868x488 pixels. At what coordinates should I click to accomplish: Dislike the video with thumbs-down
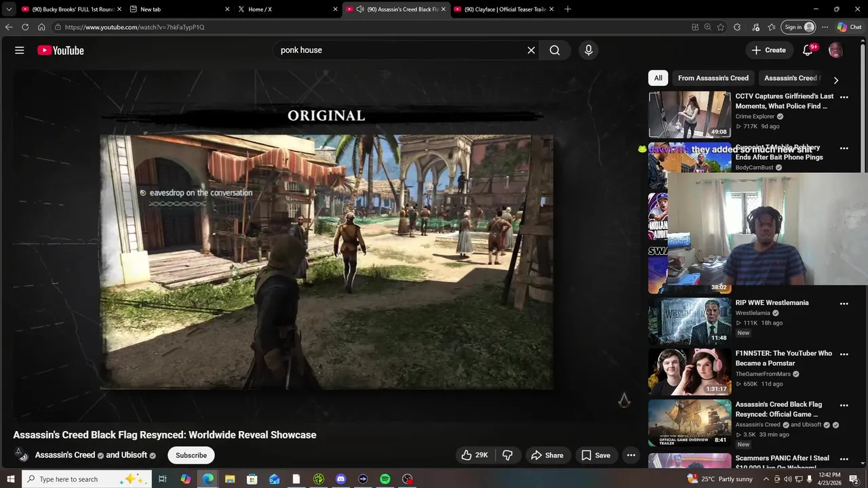coord(507,455)
